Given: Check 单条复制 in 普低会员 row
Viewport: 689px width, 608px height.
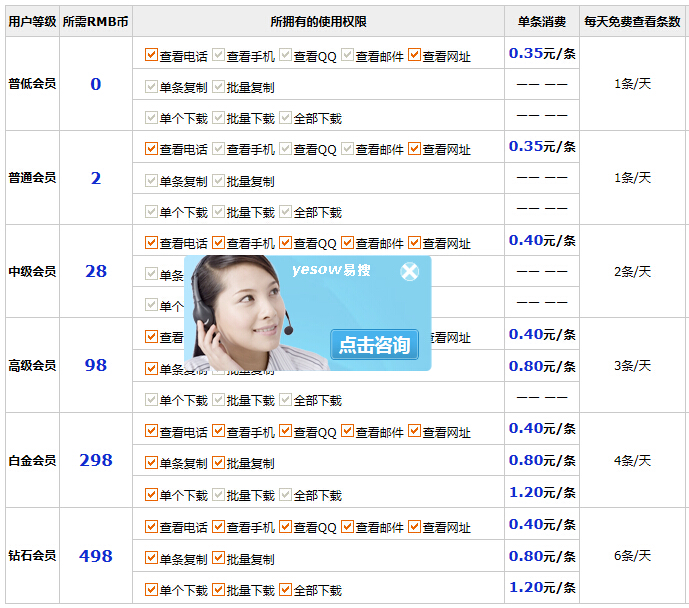Looking at the screenshot, I should click(152, 87).
